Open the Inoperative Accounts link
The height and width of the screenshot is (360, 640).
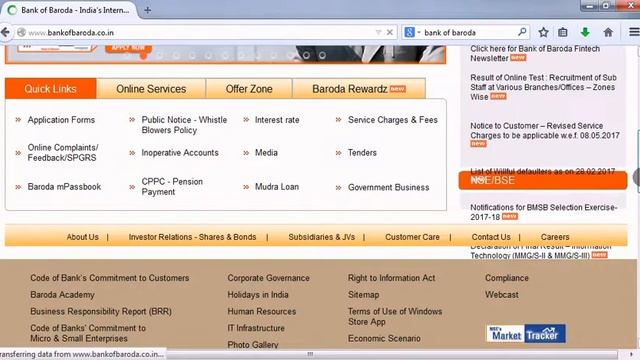(x=180, y=153)
